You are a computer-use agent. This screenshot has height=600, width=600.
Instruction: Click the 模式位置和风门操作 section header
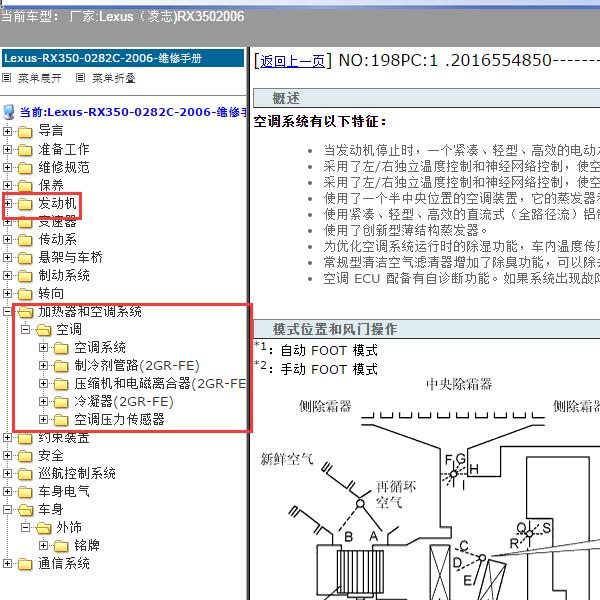(427, 329)
